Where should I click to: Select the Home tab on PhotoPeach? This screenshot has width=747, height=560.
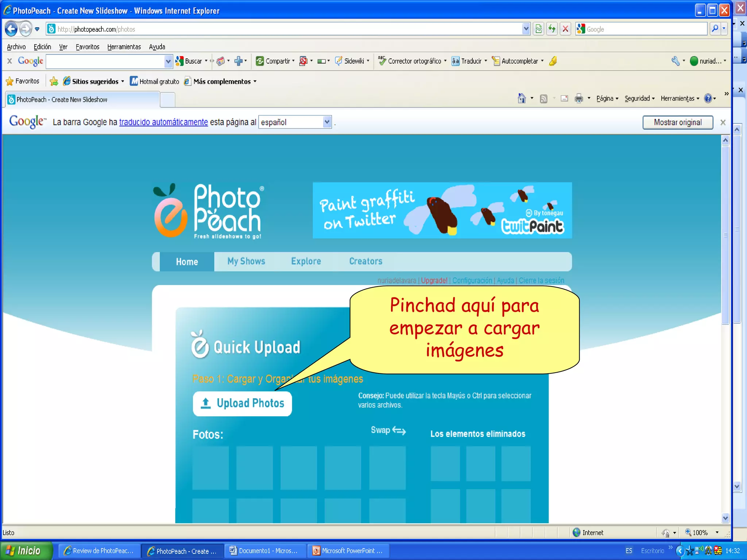coord(187,262)
